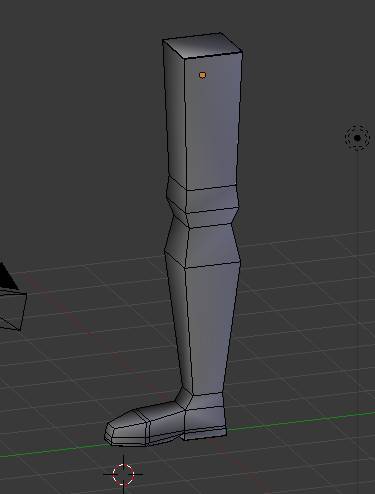Click the upper calf bulge front face
This screenshot has height=494, width=375.
[x=212, y=246]
